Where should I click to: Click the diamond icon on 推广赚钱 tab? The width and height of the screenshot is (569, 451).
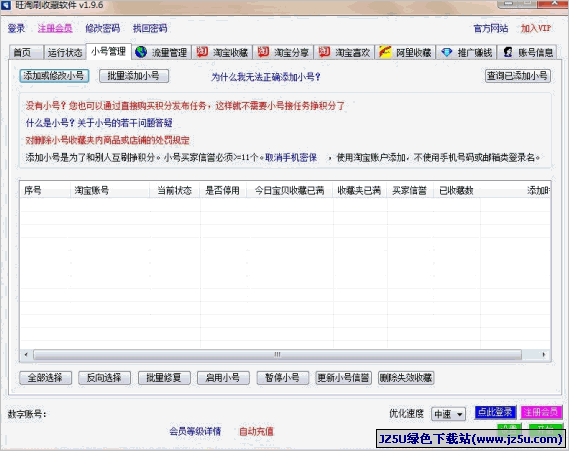[x=447, y=53]
